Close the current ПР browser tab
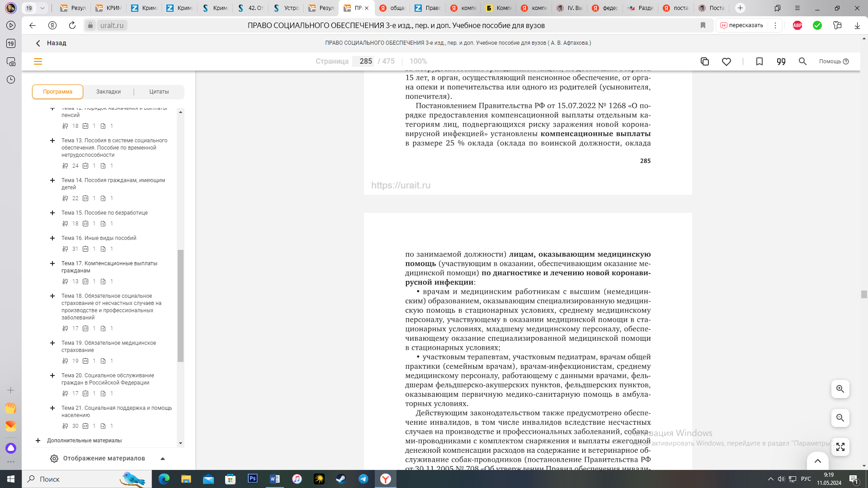 click(x=367, y=8)
